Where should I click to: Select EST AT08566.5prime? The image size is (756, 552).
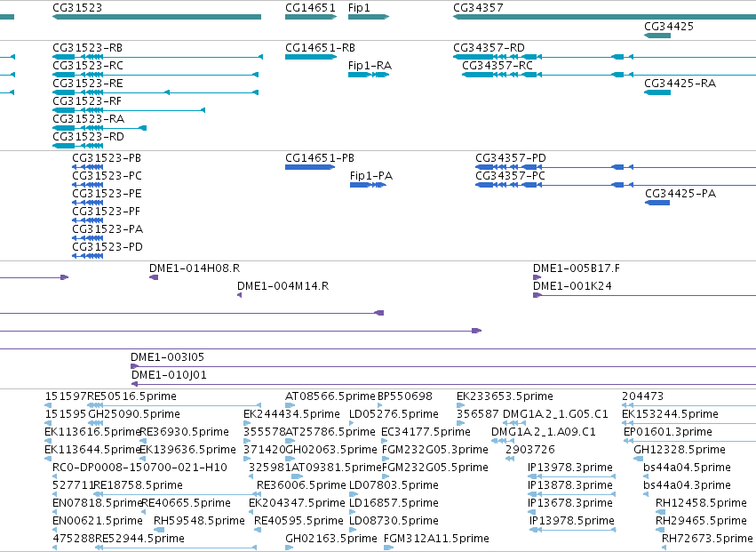point(330,396)
